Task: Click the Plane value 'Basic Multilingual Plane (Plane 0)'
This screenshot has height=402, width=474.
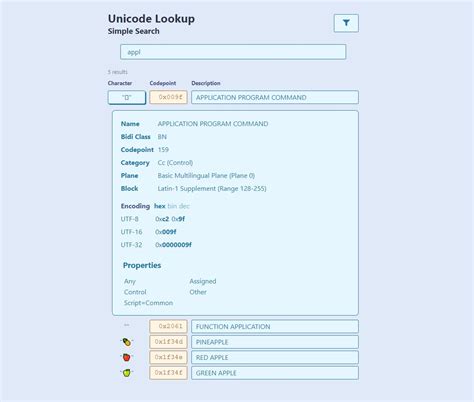Action: point(206,175)
